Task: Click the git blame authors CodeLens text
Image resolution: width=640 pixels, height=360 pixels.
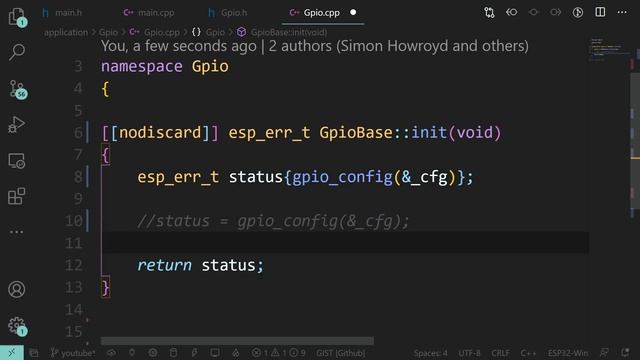Action: (315, 46)
